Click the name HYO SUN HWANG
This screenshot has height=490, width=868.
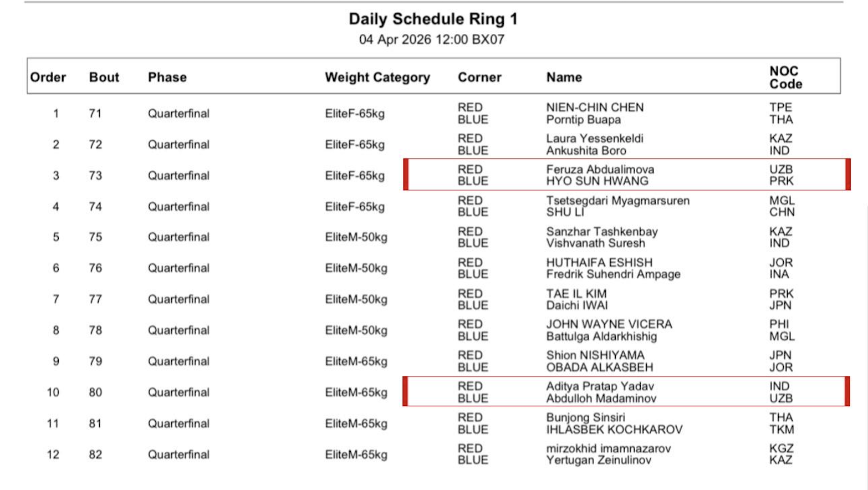(597, 181)
